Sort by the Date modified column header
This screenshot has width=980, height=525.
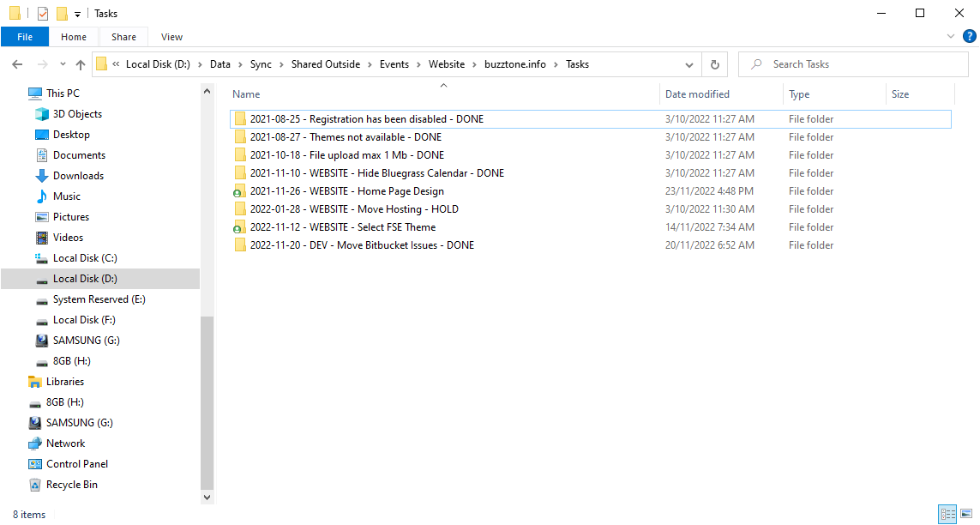click(x=697, y=94)
